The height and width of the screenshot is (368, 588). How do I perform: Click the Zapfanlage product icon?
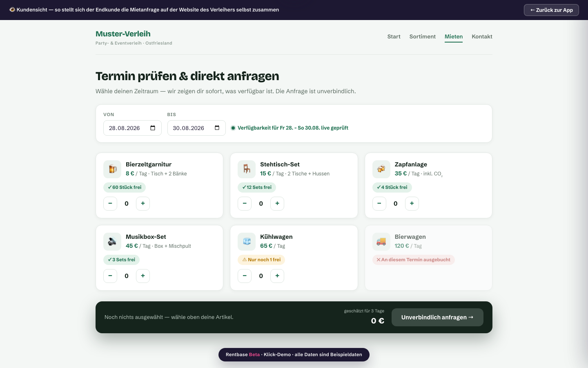point(381,169)
